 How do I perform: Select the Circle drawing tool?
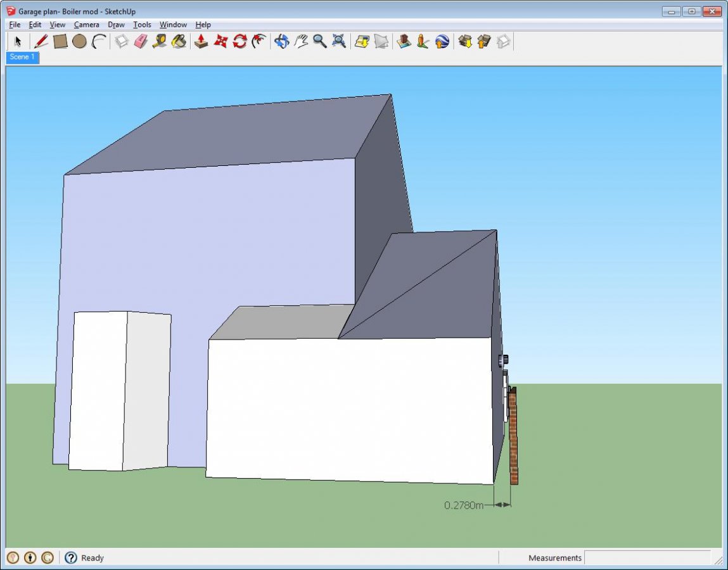79,42
